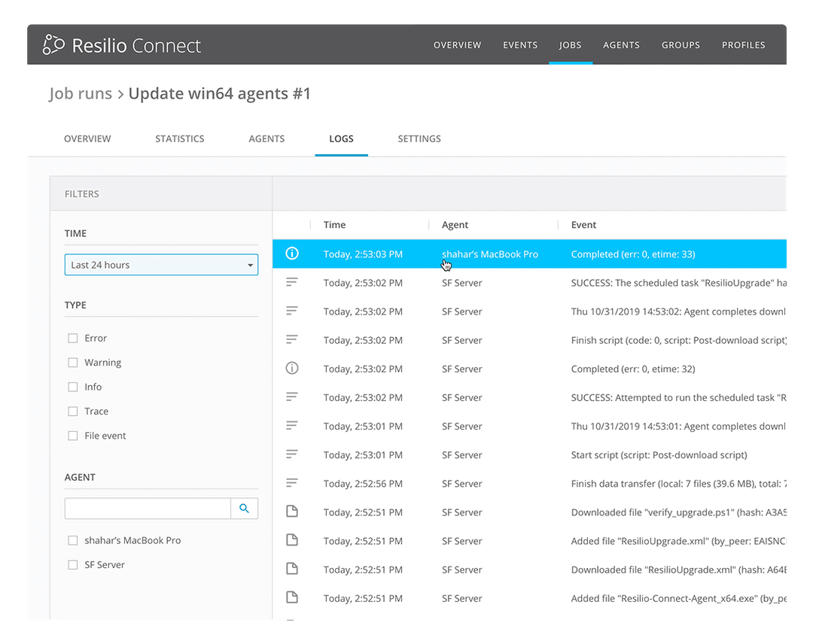Check the SF Server agent filter

tap(72, 565)
